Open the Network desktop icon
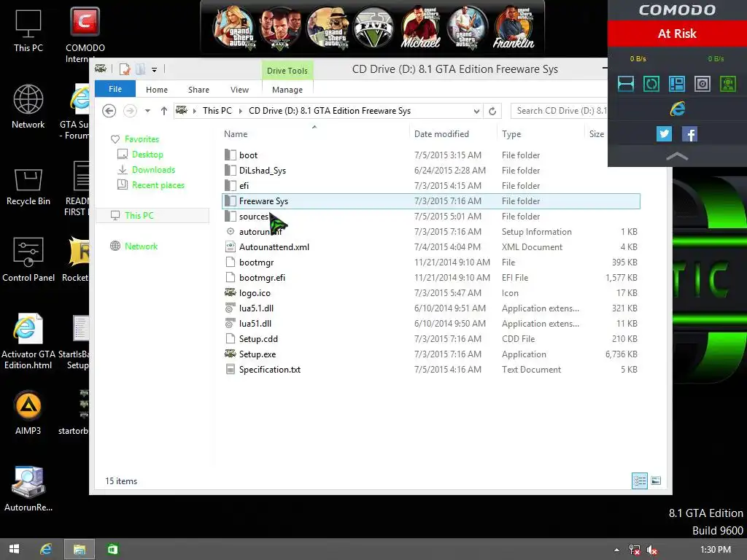 28,106
